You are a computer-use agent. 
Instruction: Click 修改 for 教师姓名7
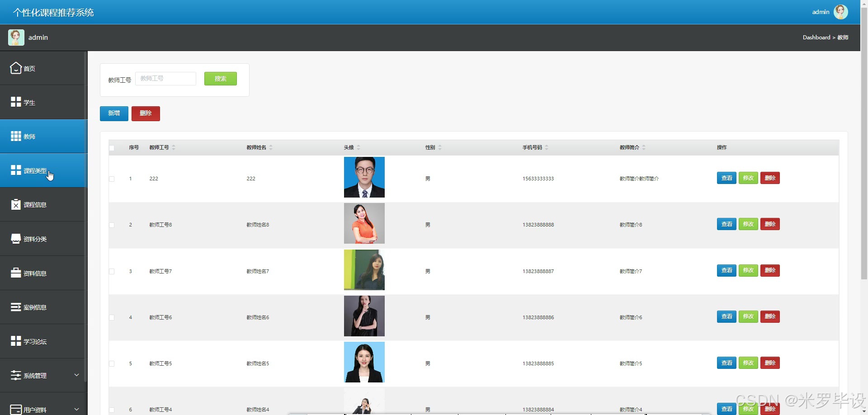click(x=748, y=270)
